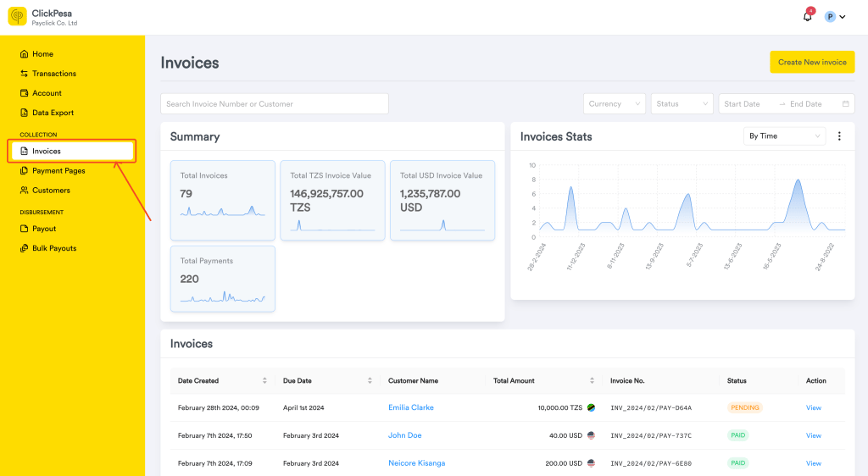Image resolution: width=868 pixels, height=476 pixels.
Task: Open the notifications bell
Action: pyautogui.click(x=808, y=16)
